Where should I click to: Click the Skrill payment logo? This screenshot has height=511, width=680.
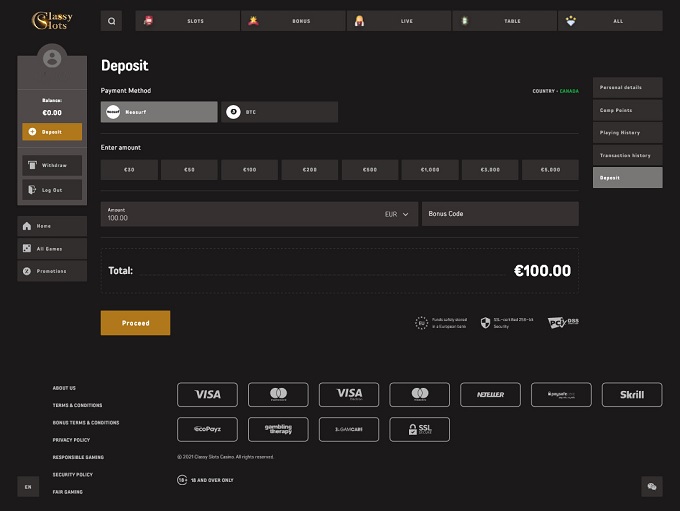point(631,395)
